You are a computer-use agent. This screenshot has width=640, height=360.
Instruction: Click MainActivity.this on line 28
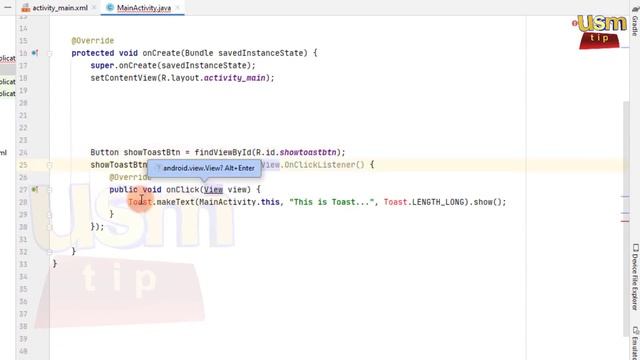pyautogui.click(x=240, y=202)
